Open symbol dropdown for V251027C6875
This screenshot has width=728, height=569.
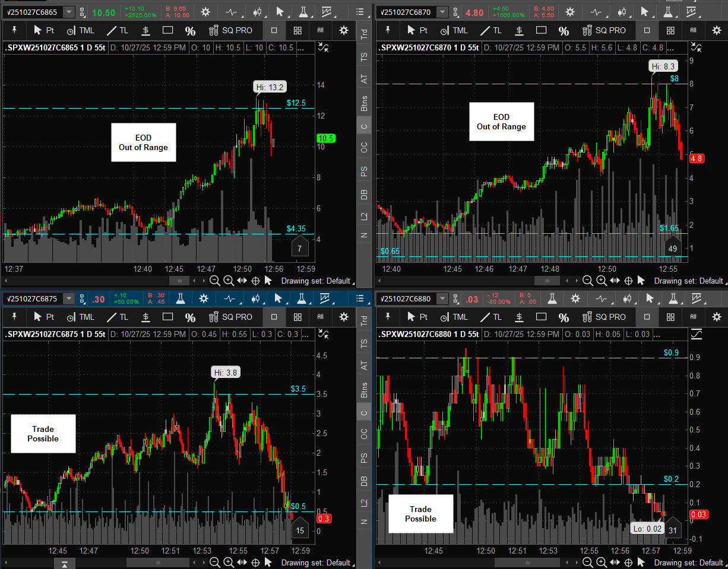pyautogui.click(x=69, y=299)
